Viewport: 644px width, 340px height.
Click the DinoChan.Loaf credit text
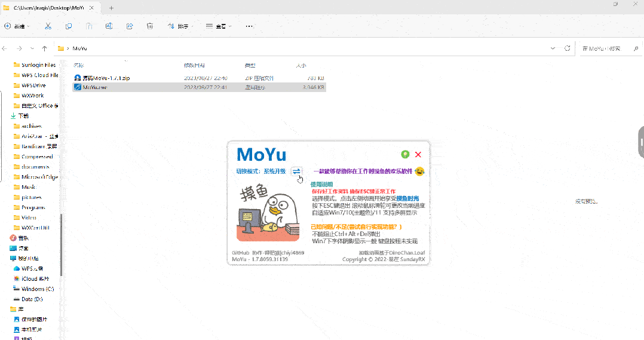pos(392,253)
